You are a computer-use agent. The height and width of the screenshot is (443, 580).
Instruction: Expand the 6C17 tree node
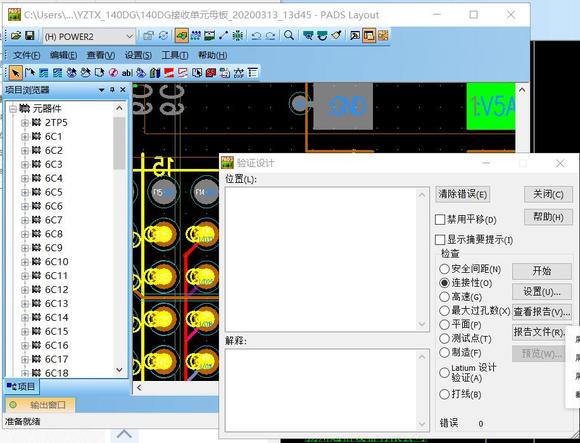point(25,359)
